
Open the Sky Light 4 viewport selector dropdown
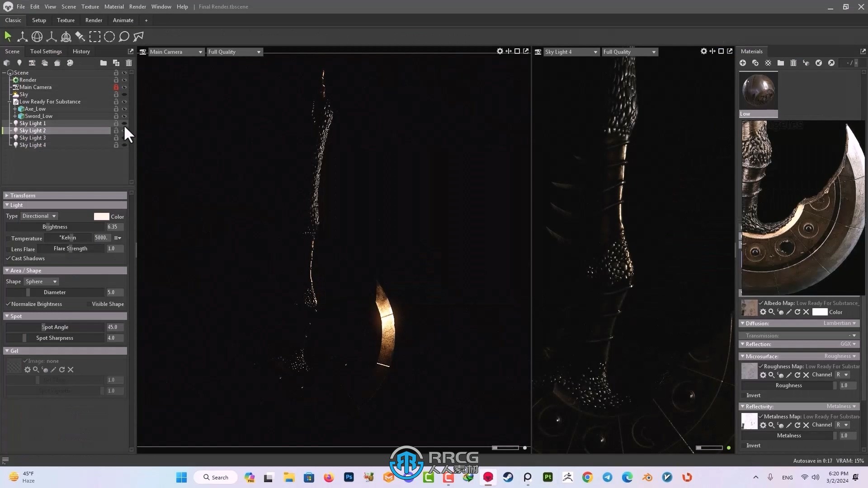(x=571, y=52)
